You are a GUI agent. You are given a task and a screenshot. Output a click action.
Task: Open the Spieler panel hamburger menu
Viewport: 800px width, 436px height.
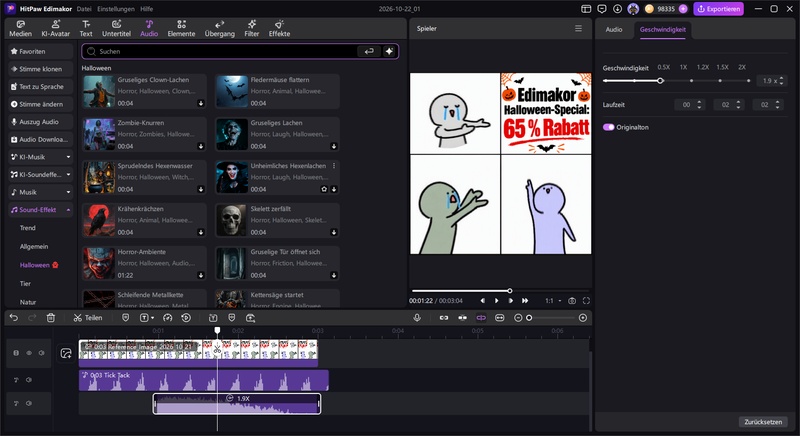[x=578, y=29]
